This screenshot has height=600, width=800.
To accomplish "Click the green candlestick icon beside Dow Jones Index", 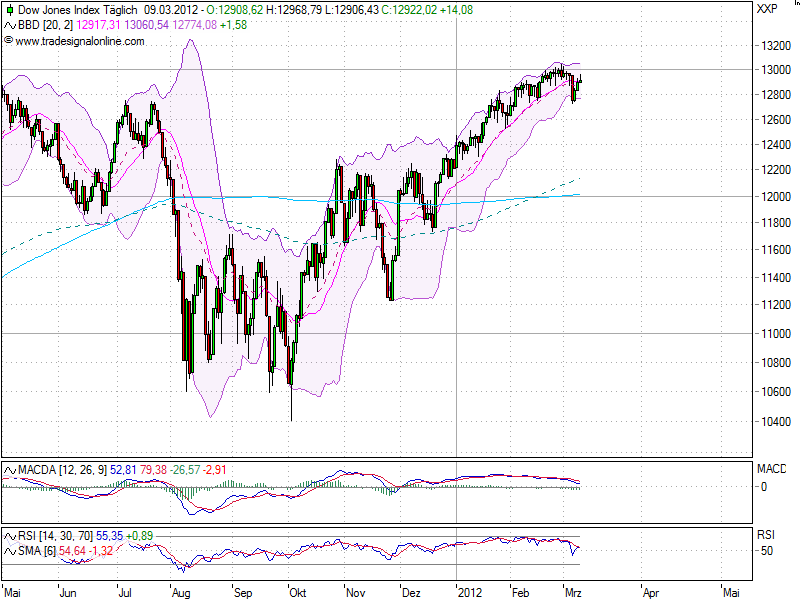I will click(x=10, y=10).
